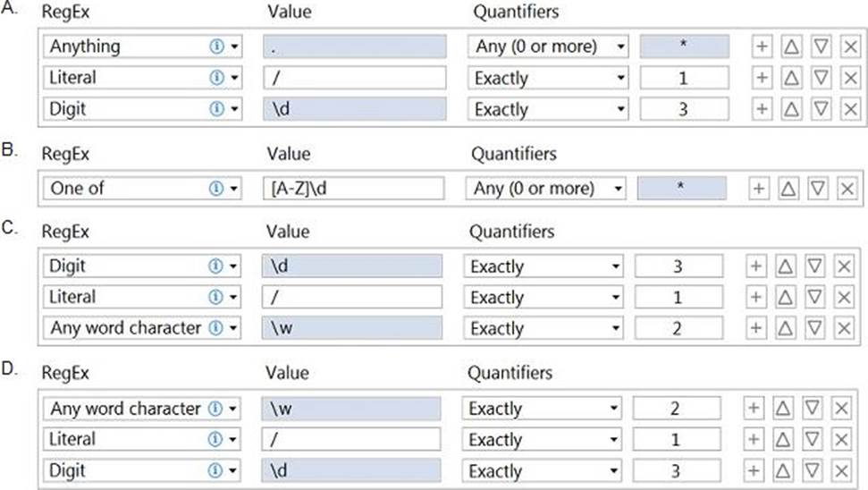Show info for the Anything regex type

(215, 46)
